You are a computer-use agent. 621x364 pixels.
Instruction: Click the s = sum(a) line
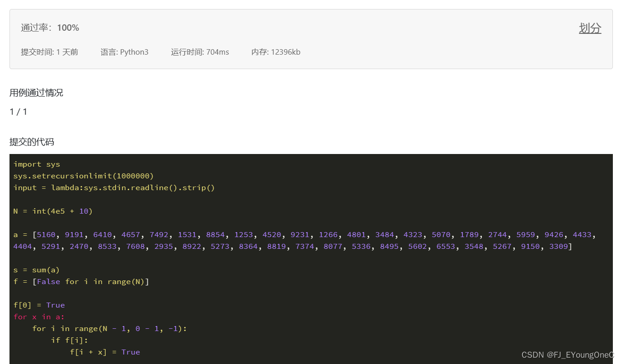[x=37, y=270]
